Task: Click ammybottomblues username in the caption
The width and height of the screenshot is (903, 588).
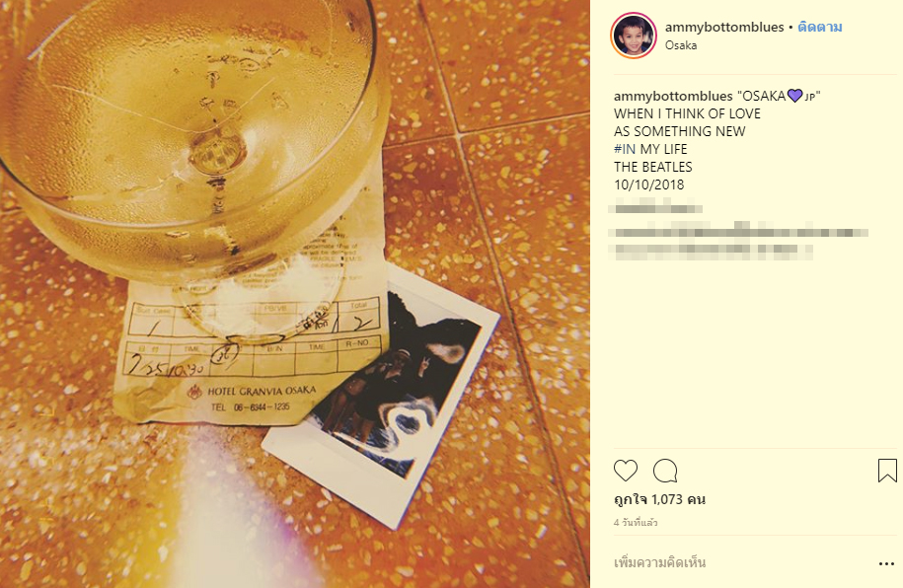Action: tap(673, 96)
